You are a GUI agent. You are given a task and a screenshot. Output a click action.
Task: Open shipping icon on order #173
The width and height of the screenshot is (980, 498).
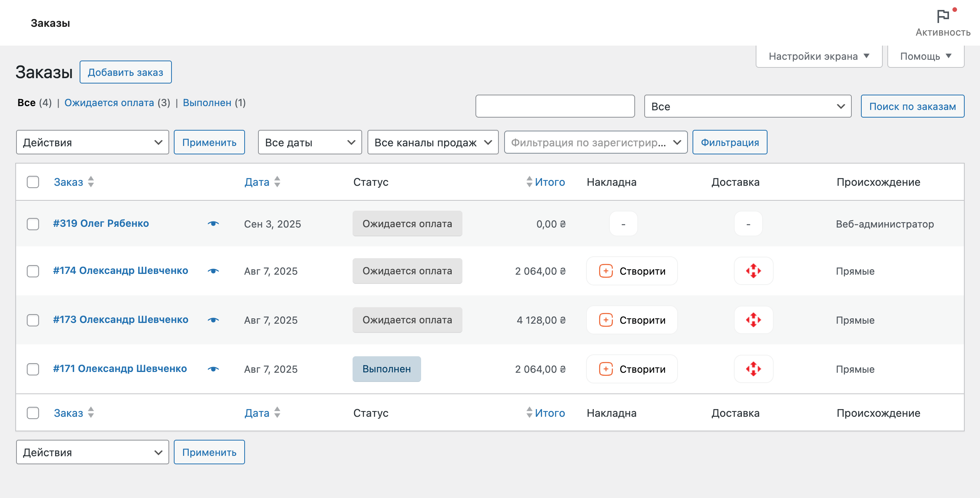753,320
